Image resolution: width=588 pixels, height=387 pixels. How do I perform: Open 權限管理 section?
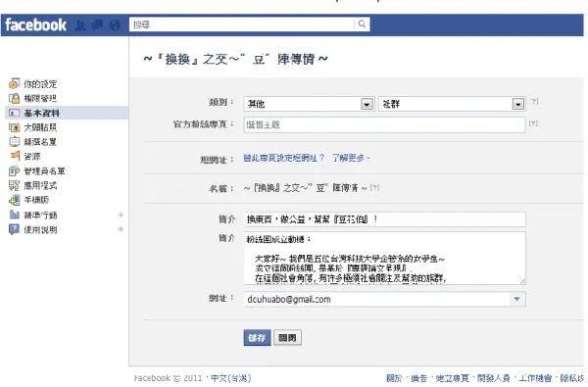40,99
